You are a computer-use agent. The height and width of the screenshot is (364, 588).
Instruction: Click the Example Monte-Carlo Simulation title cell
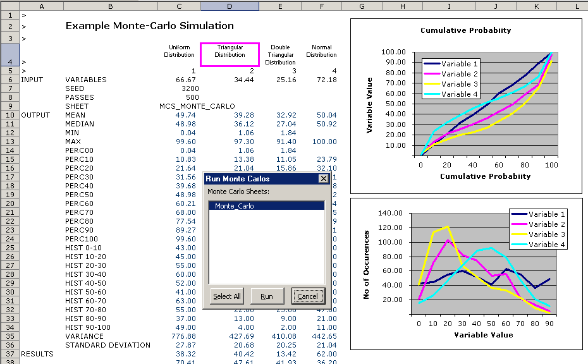pos(149,26)
